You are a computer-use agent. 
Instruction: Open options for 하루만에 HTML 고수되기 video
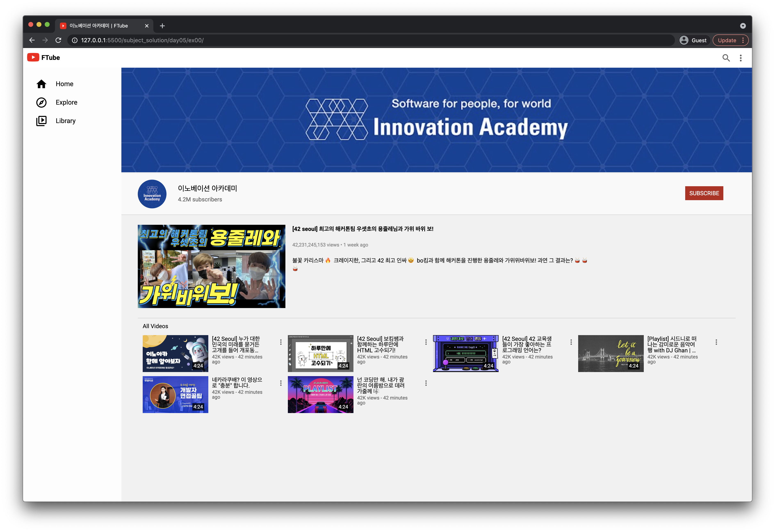click(x=426, y=342)
